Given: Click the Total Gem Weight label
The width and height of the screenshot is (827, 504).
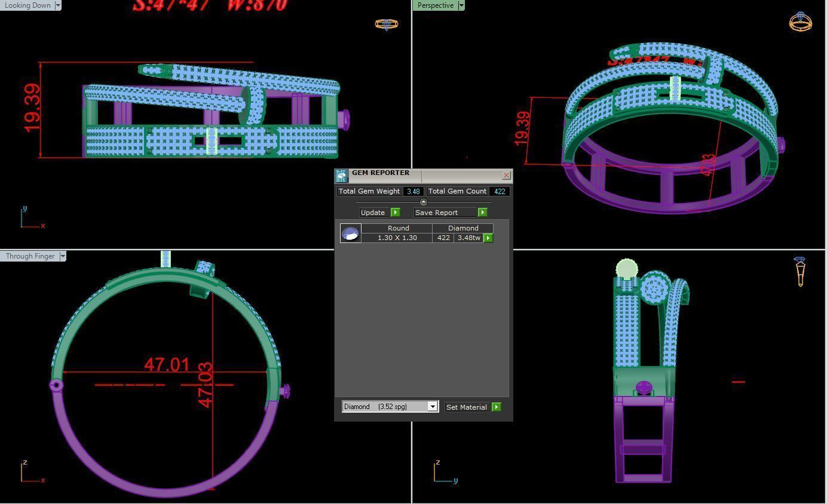Looking at the screenshot, I should 369,191.
